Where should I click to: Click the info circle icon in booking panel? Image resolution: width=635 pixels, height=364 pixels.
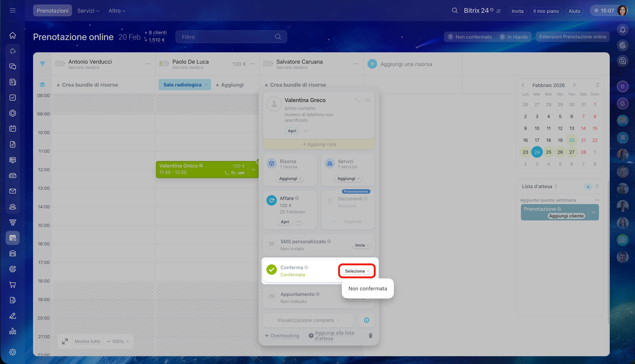pyautogui.click(x=366, y=320)
